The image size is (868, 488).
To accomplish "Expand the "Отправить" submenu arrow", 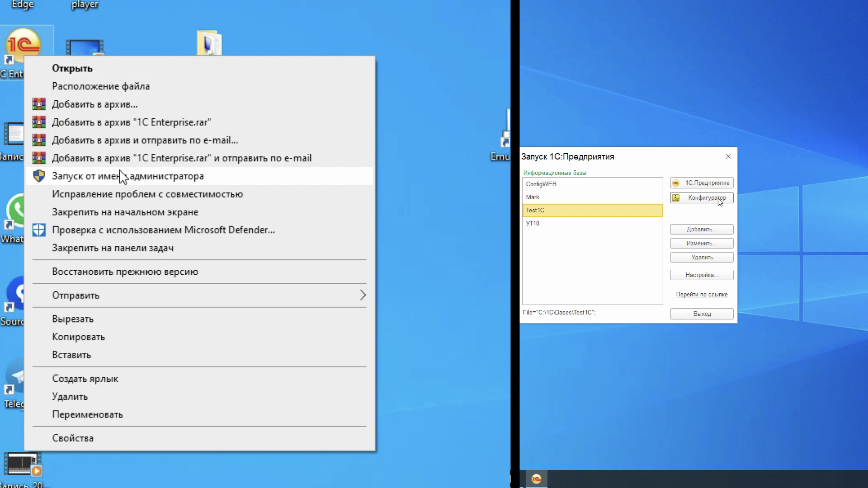I will pos(363,296).
